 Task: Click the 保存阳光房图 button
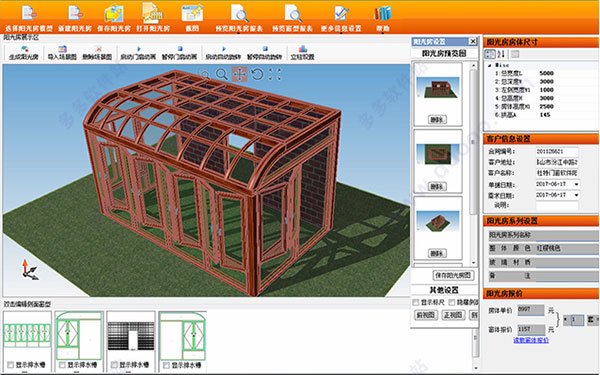453,275
